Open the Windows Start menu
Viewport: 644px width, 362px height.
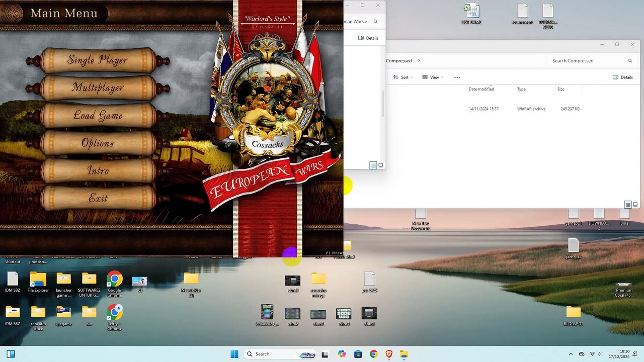(234, 354)
